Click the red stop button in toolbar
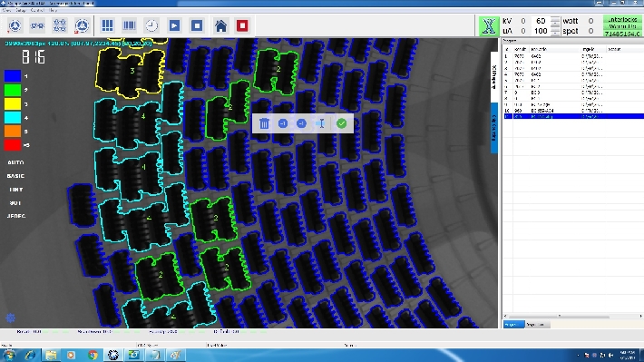Image resolution: width=644 pixels, height=362 pixels. click(242, 25)
